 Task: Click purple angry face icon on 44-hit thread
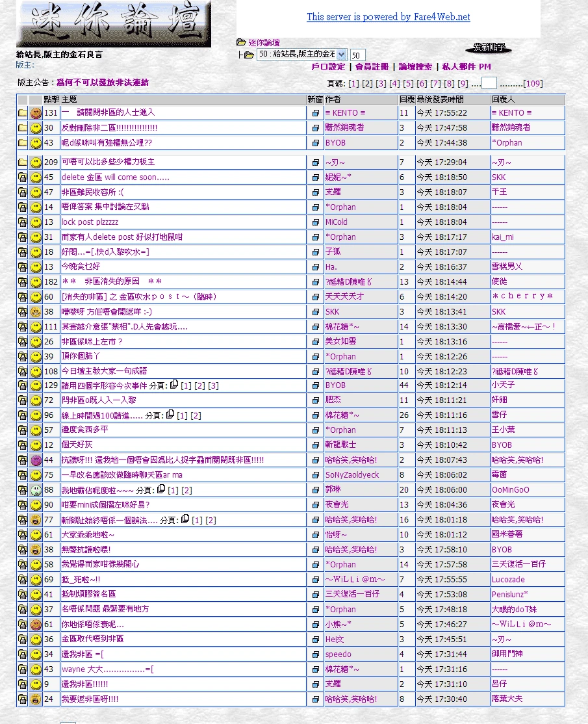pyautogui.click(x=36, y=460)
